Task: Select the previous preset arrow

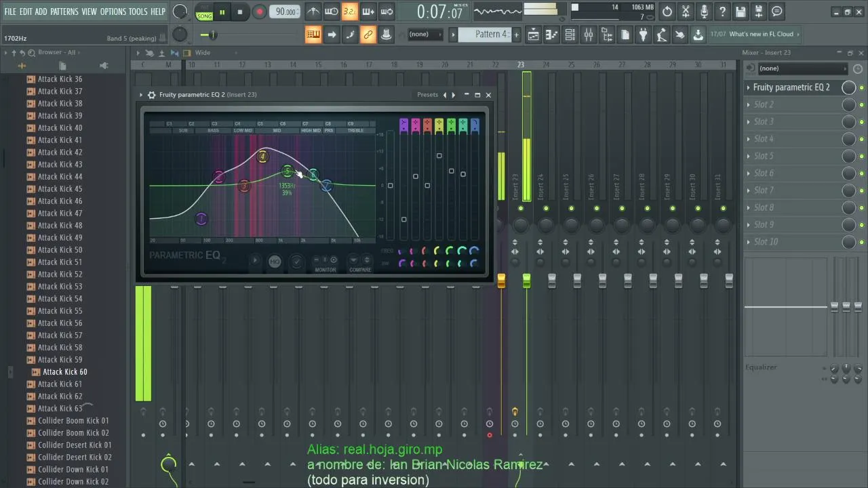Action: 445,95
